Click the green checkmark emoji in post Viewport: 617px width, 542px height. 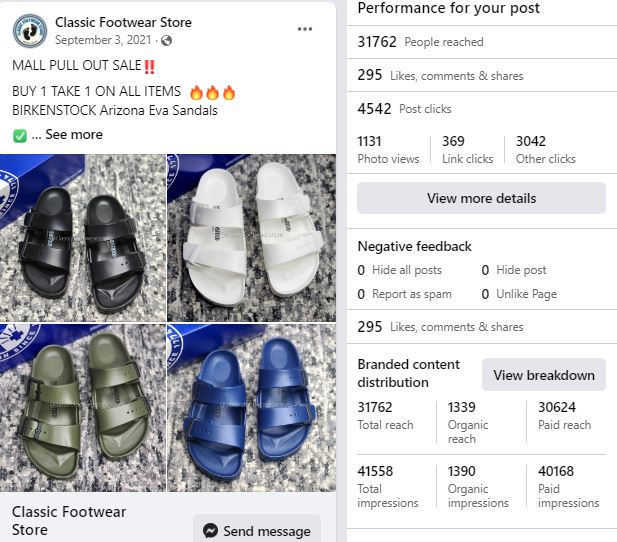point(20,135)
